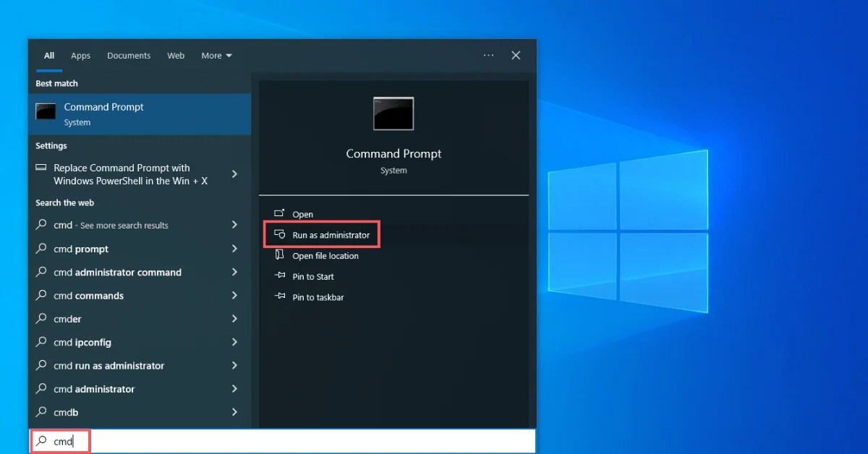The image size is (868, 454).
Task: Expand 'cmd - See more search results' arrow
Action: tap(234, 225)
